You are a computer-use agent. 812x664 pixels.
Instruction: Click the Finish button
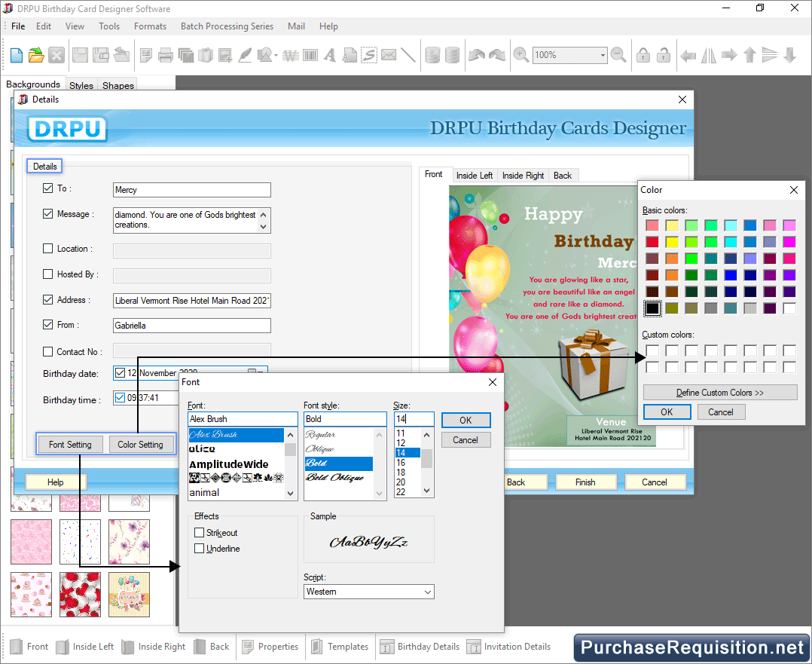coord(586,482)
